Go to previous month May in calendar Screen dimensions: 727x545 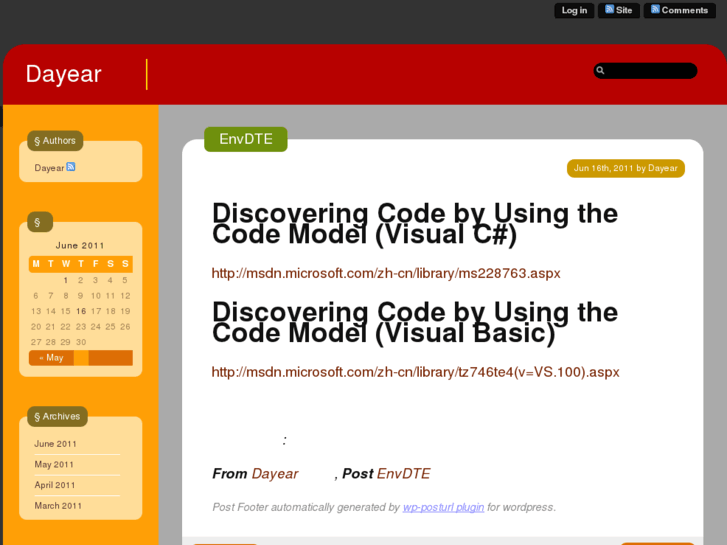pos(51,358)
